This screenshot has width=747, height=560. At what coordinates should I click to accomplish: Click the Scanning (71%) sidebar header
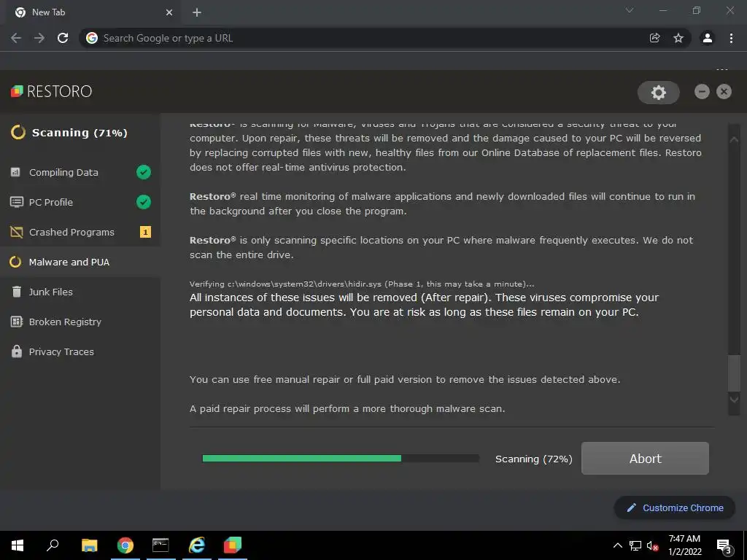coord(80,133)
